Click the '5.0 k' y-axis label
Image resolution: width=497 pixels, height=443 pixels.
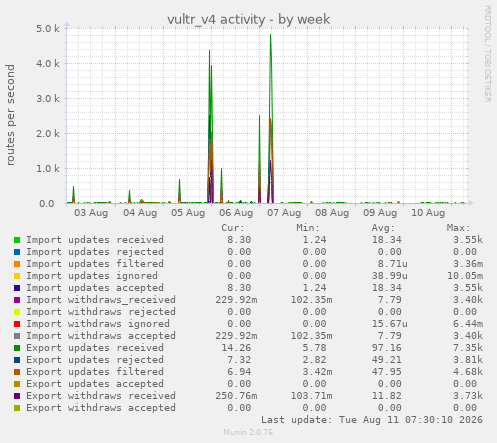[x=48, y=28]
